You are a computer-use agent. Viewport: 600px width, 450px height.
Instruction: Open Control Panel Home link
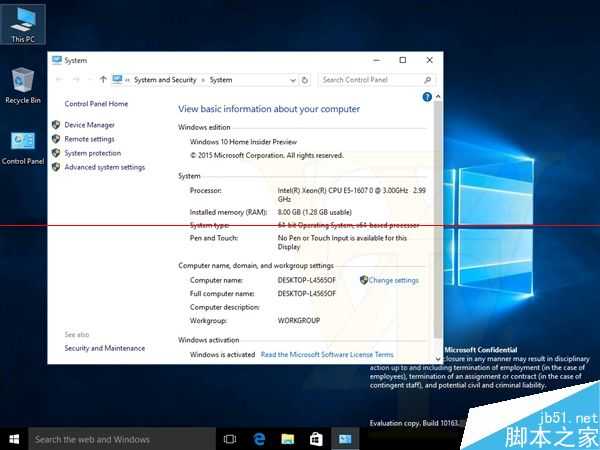click(x=96, y=104)
